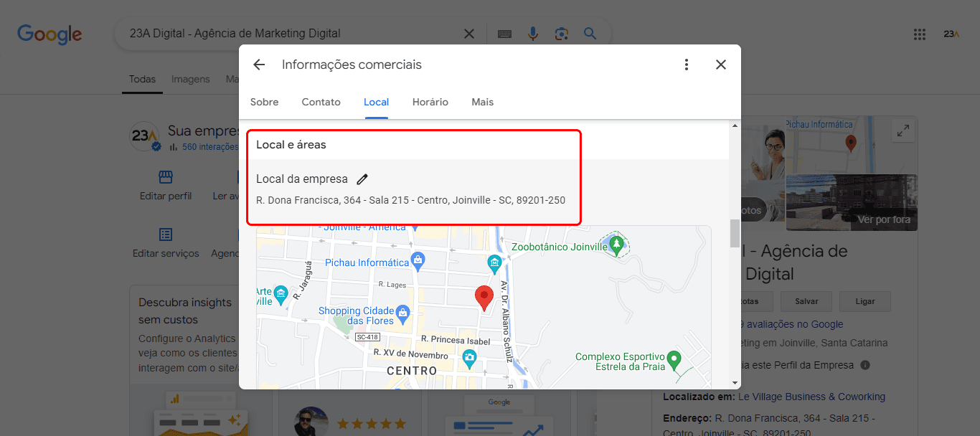Start voice search with the microphone icon
Viewport: 980px width, 436px height.
click(x=533, y=34)
